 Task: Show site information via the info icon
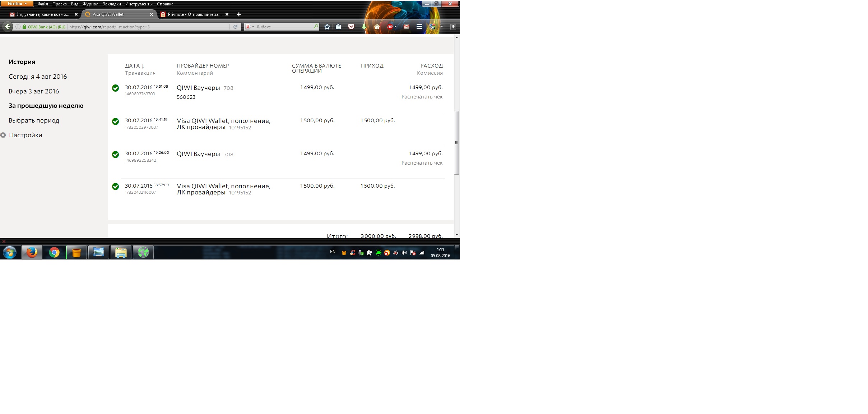[18, 27]
